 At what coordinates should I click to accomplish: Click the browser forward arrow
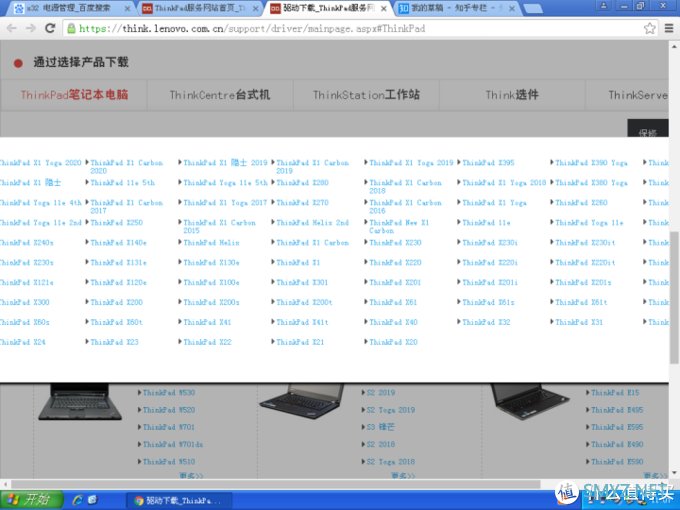coord(31,29)
